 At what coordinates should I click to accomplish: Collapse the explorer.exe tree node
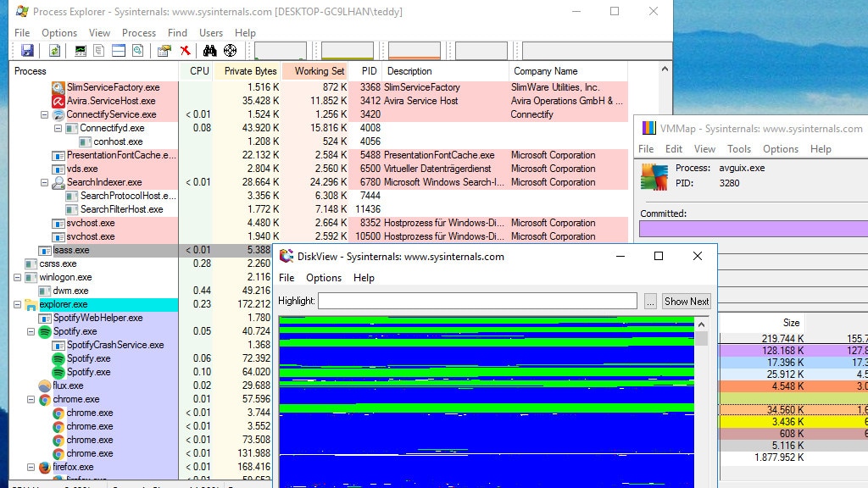[17, 304]
